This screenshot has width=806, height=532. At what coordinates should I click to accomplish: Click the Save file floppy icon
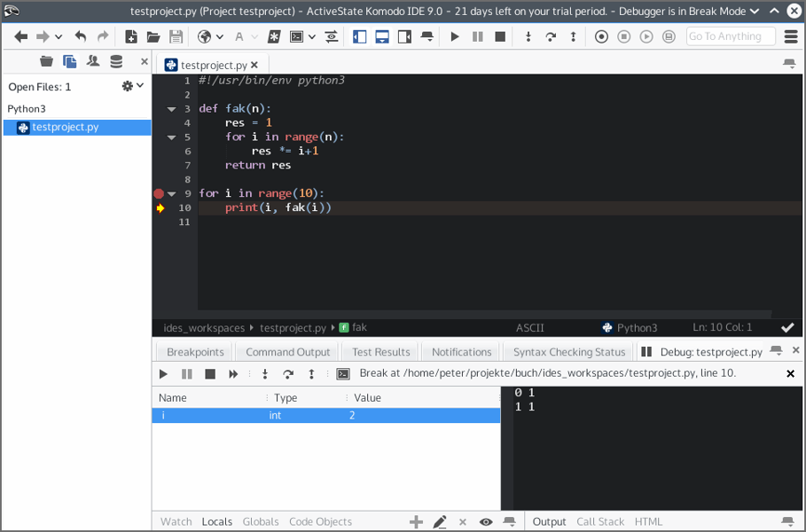176,36
